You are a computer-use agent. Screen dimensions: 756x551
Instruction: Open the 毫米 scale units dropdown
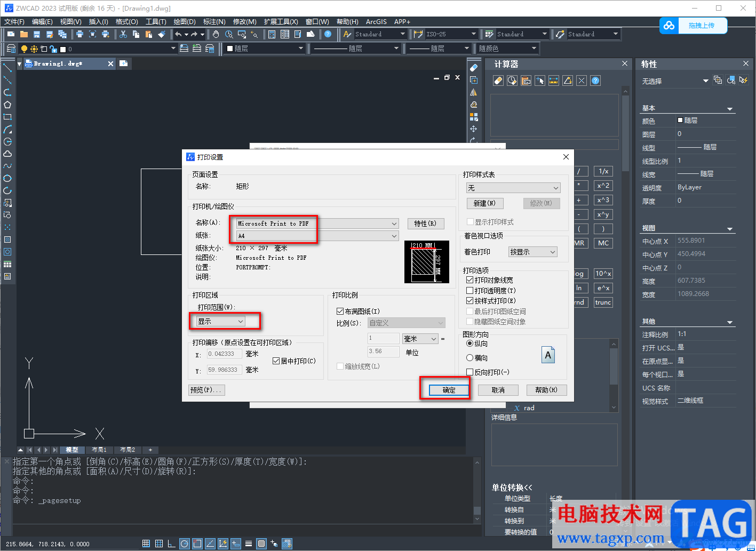420,339
